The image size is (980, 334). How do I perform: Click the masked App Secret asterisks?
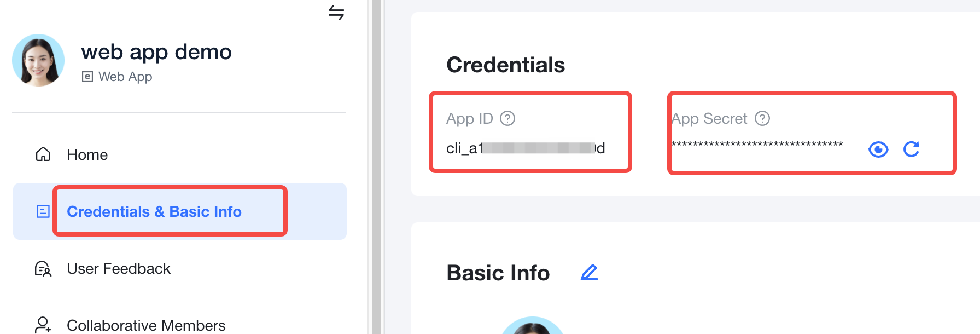pos(757,145)
